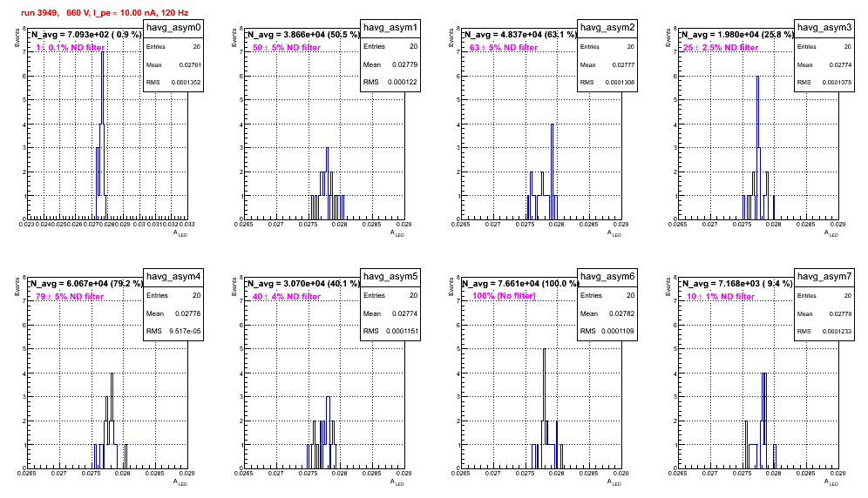This screenshot has height=498, width=868.
Task: Click RMS 9.517e-05 in havg_asym4 stats
Action: 173,332
